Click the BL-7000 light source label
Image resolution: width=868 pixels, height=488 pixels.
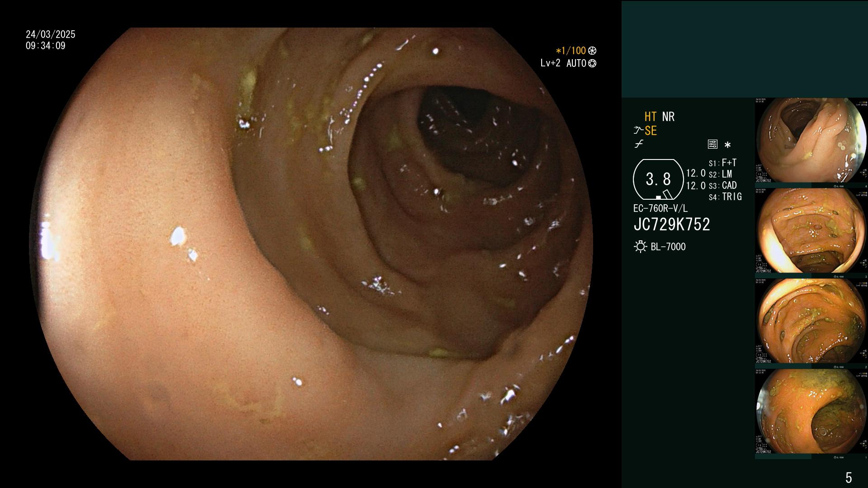(x=668, y=247)
